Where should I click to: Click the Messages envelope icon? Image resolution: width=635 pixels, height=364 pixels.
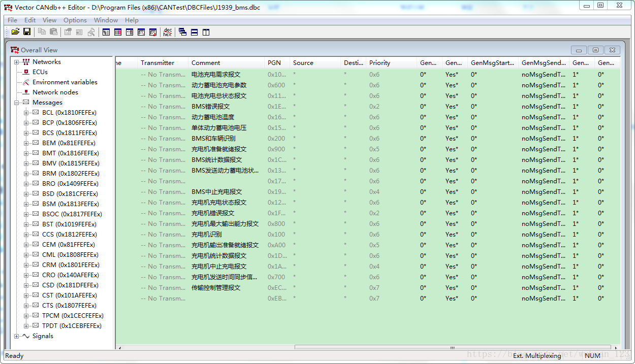click(26, 103)
